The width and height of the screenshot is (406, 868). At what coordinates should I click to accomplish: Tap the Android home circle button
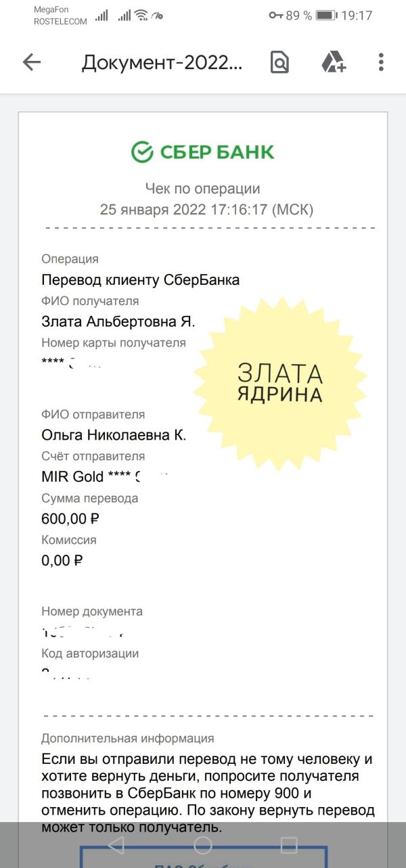pos(203,844)
